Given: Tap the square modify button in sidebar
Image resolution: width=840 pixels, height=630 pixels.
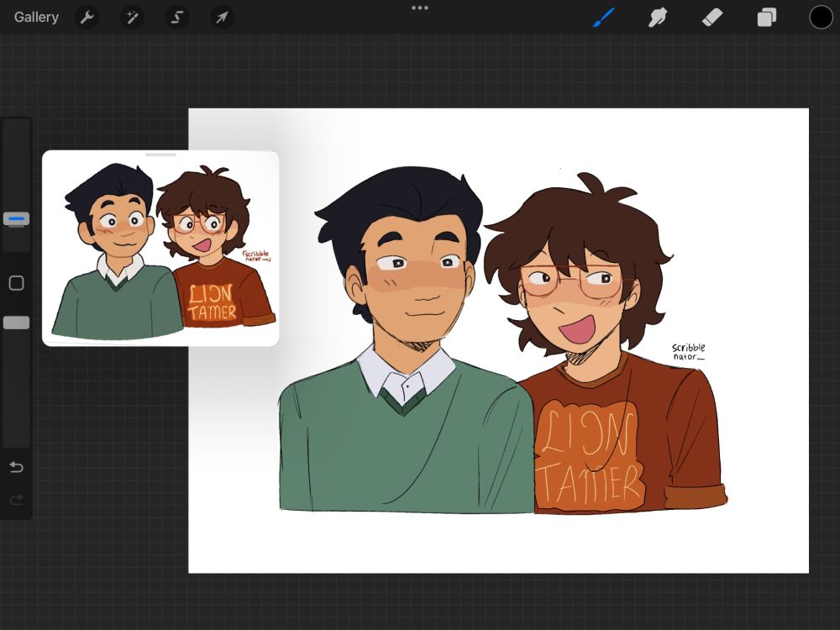Looking at the screenshot, I should [x=16, y=283].
